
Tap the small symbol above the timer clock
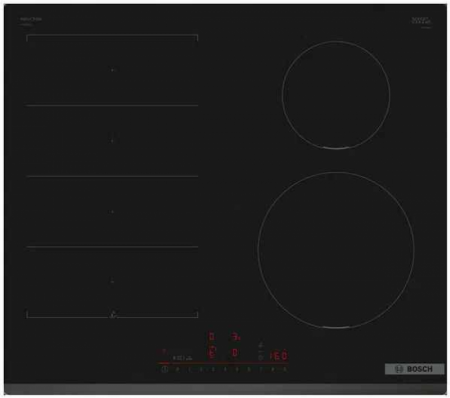(x=261, y=345)
